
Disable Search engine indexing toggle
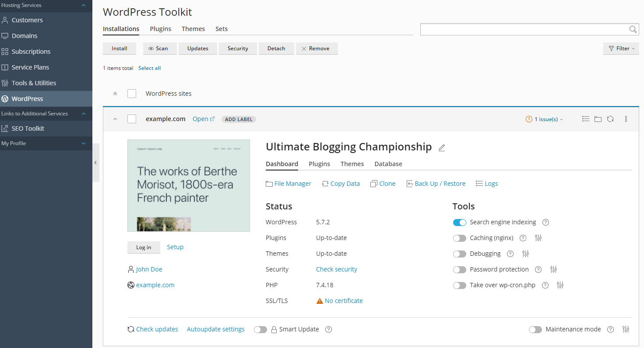460,223
